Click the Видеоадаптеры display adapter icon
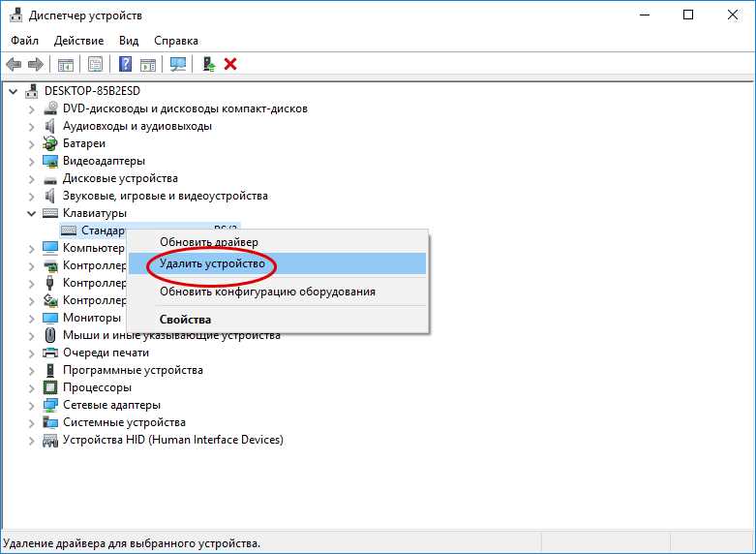 pos(50,161)
